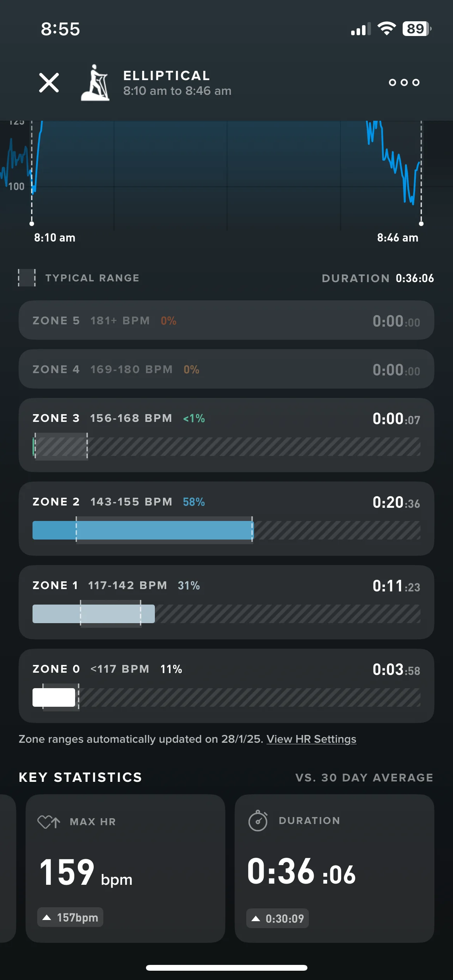Tap the 8:10 am start marker on chart
Screen dimensions: 453x980
coord(32,224)
